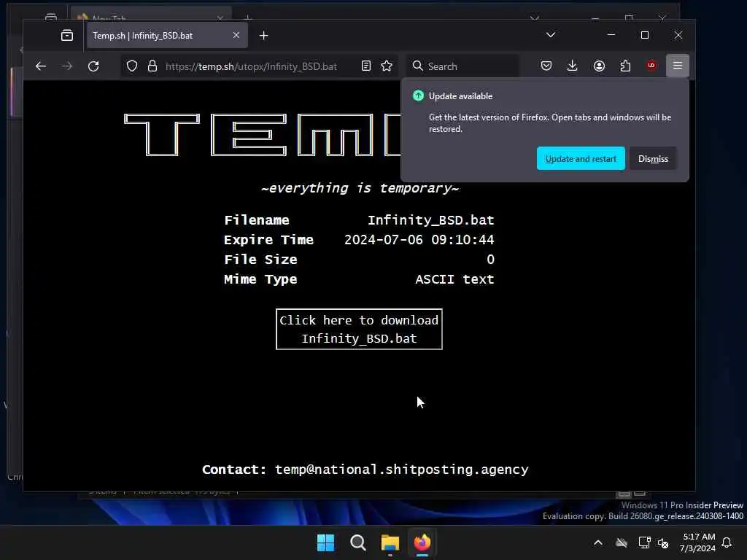
Task: Open a new tab with plus
Action: pyautogui.click(x=263, y=36)
